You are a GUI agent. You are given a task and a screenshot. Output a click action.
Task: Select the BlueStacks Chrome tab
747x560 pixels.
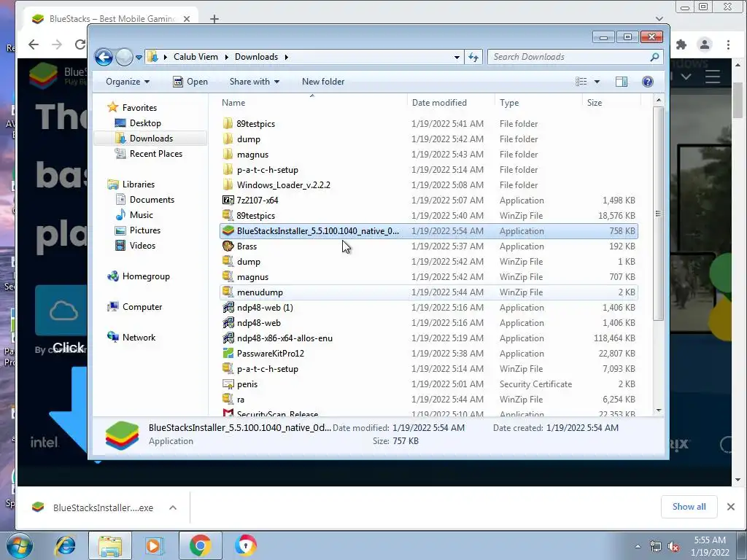pos(110,18)
